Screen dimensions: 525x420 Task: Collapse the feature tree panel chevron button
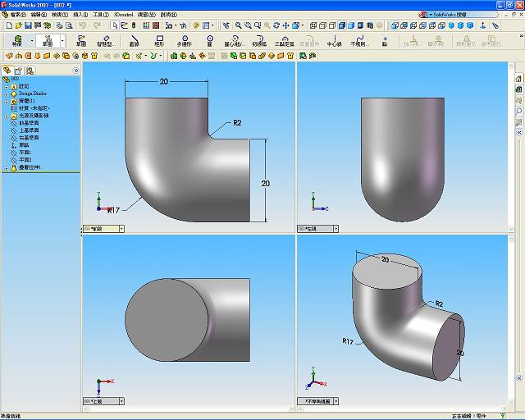pos(76,71)
